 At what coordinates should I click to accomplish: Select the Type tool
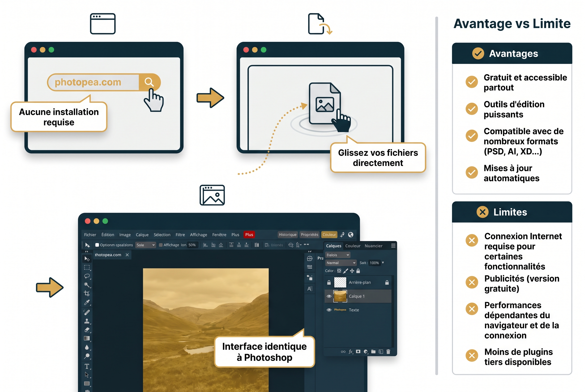pos(87,366)
